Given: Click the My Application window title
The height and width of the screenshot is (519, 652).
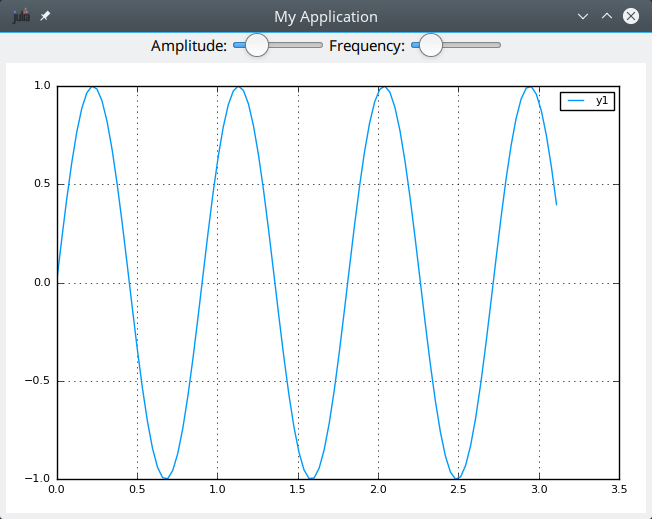Looking at the screenshot, I should click(x=326, y=17).
